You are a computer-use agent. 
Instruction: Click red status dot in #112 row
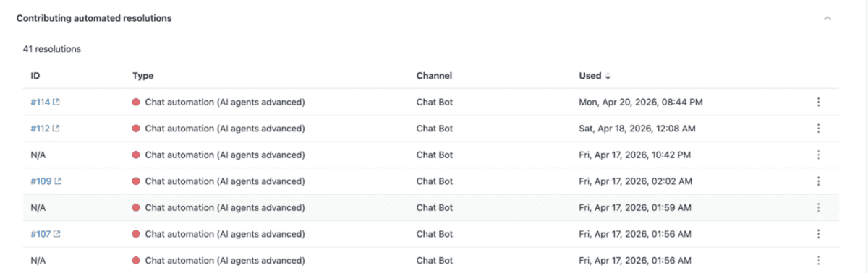[136, 129]
